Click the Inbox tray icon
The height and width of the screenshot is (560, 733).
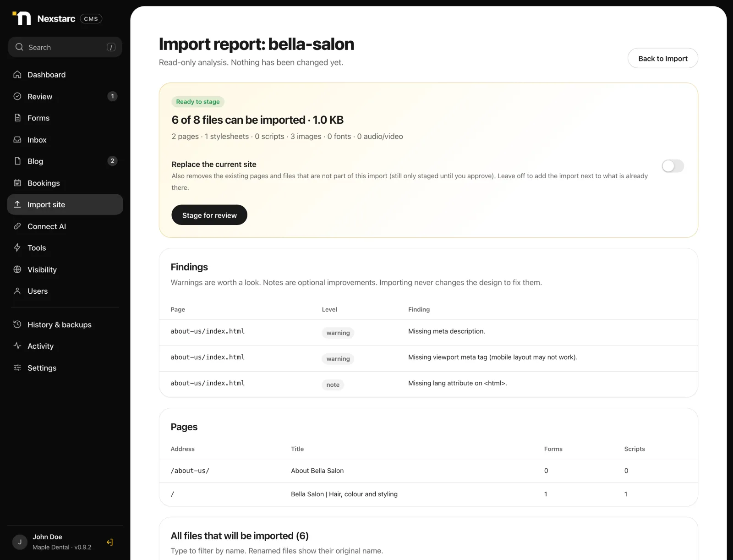pyautogui.click(x=17, y=139)
